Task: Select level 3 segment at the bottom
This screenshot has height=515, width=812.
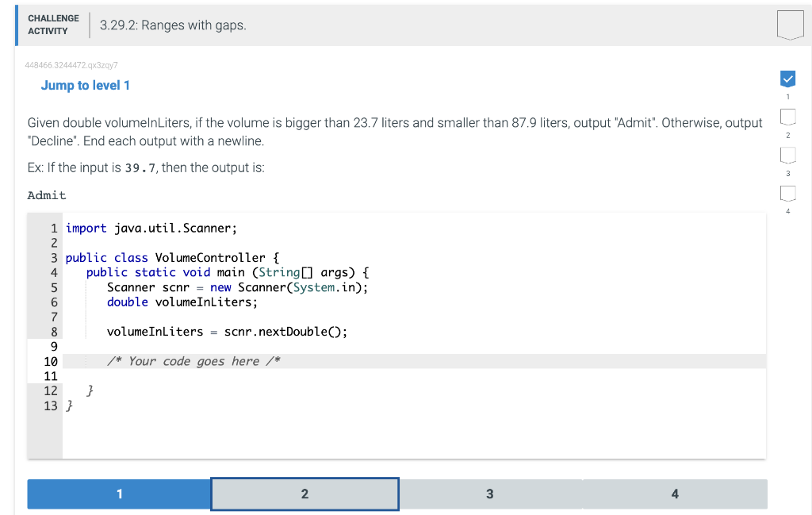Action: click(x=489, y=494)
